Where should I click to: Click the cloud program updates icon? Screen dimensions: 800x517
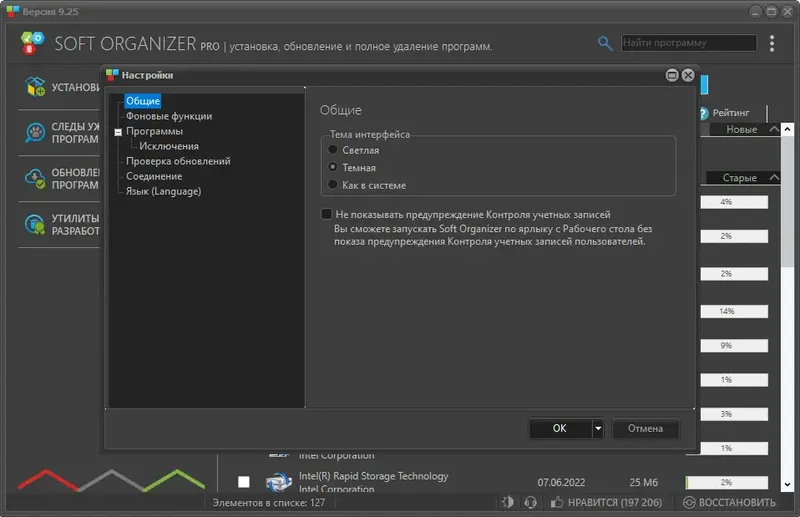tap(35, 179)
